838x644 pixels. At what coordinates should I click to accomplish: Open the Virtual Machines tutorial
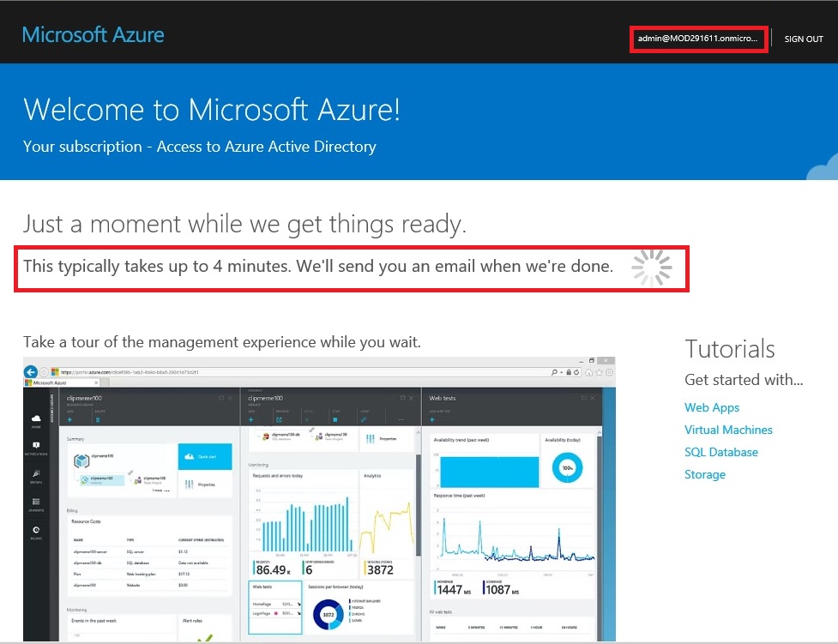[727, 430]
